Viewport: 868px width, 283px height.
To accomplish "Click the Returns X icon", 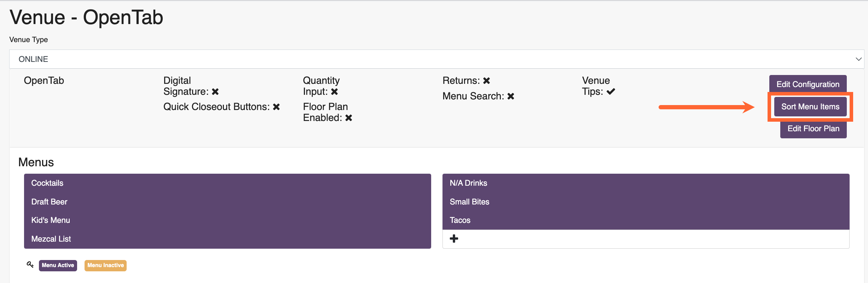I will pyautogui.click(x=486, y=81).
